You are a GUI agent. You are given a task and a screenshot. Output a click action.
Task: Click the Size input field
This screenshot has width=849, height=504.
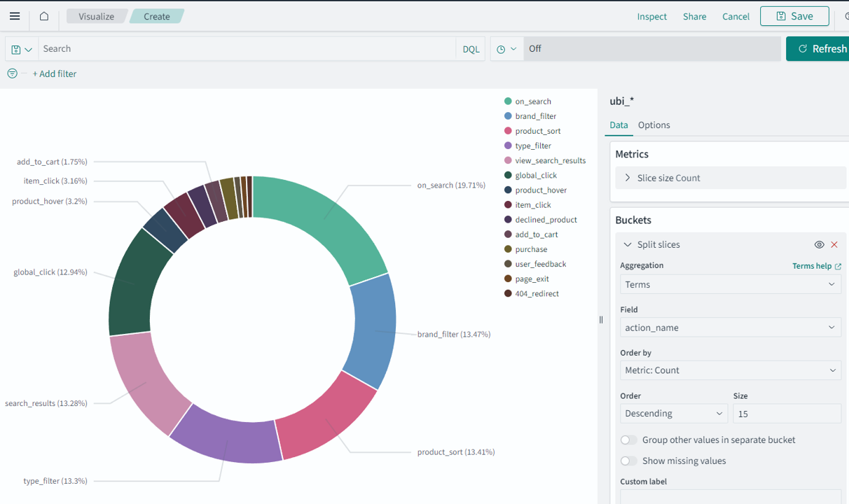pos(786,414)
